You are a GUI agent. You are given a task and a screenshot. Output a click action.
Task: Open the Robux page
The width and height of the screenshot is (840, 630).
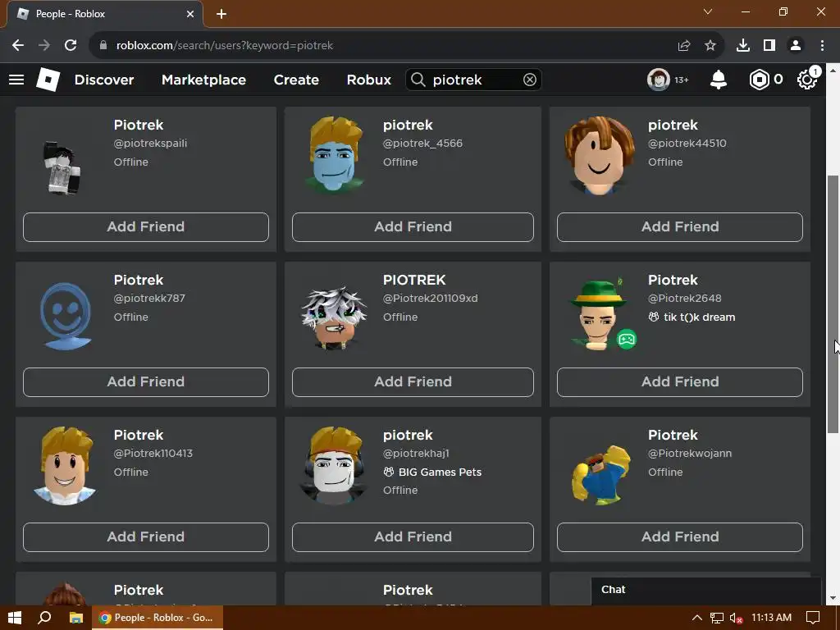(368, 80)
